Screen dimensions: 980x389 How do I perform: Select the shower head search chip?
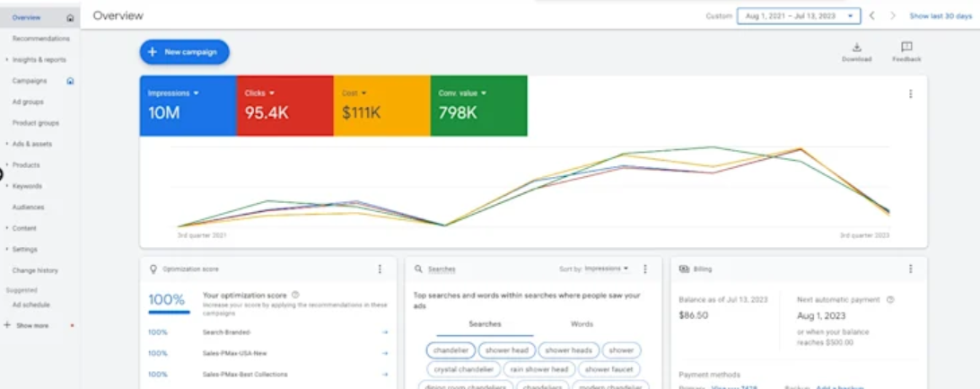[x=507, y=350]
